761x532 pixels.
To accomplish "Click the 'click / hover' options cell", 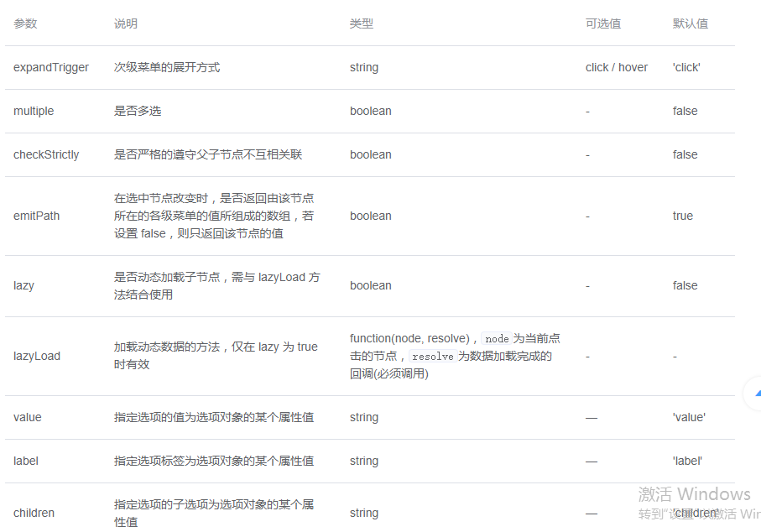I will (x=617, y=67).
